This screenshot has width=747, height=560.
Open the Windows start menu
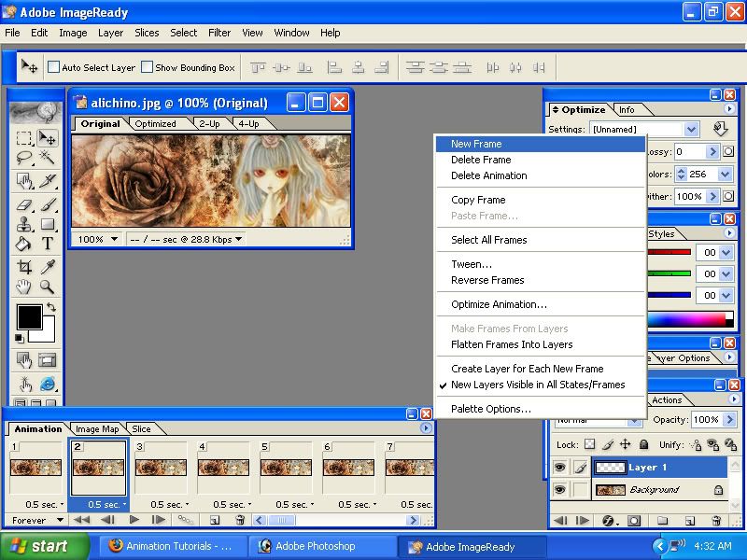[44, 546]
